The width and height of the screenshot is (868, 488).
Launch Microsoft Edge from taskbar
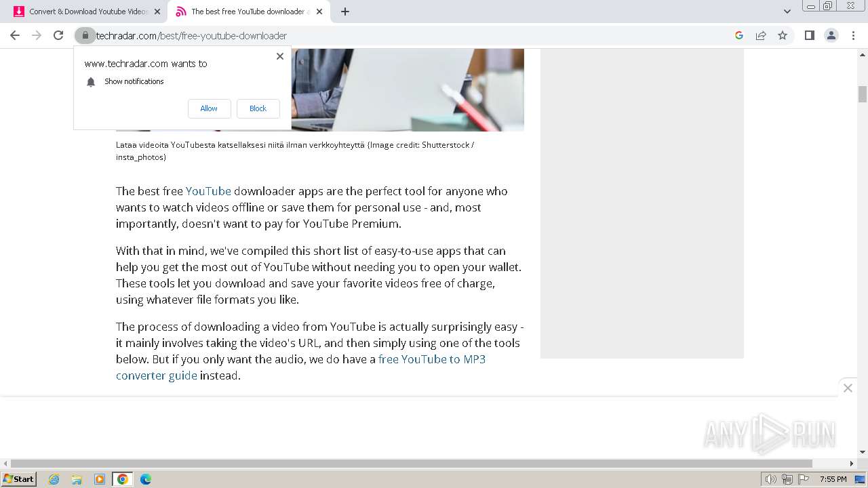146,479
